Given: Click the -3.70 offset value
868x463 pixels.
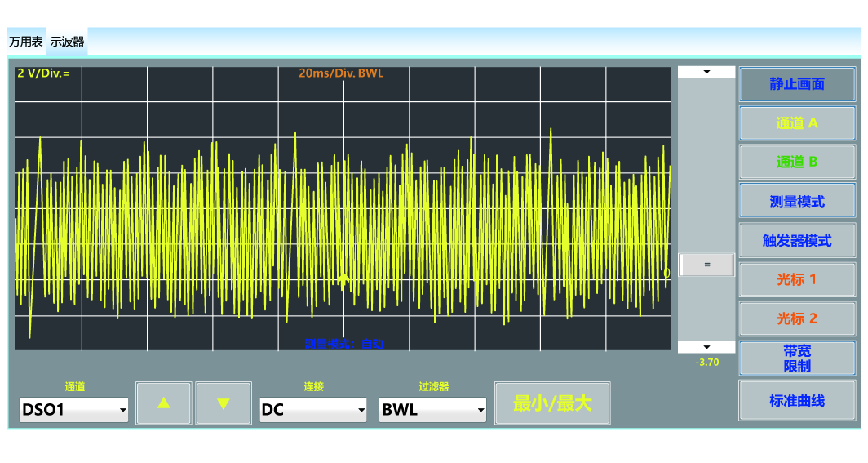Looking at the screenshot, I should click(x=707, y=363).
